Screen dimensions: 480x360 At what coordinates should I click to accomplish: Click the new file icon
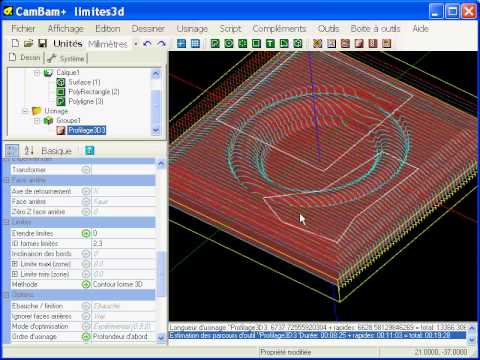coord(15,43)
